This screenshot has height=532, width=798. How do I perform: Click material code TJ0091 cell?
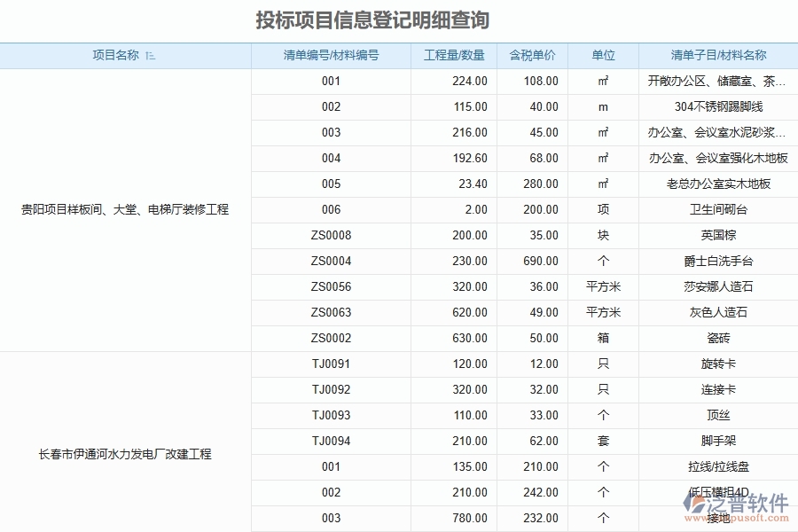point(332,364)
